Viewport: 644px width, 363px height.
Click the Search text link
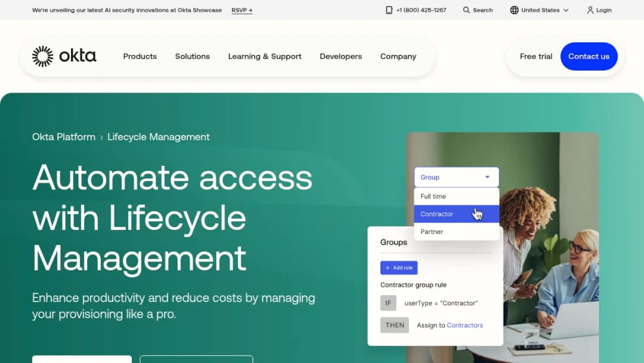482,10
